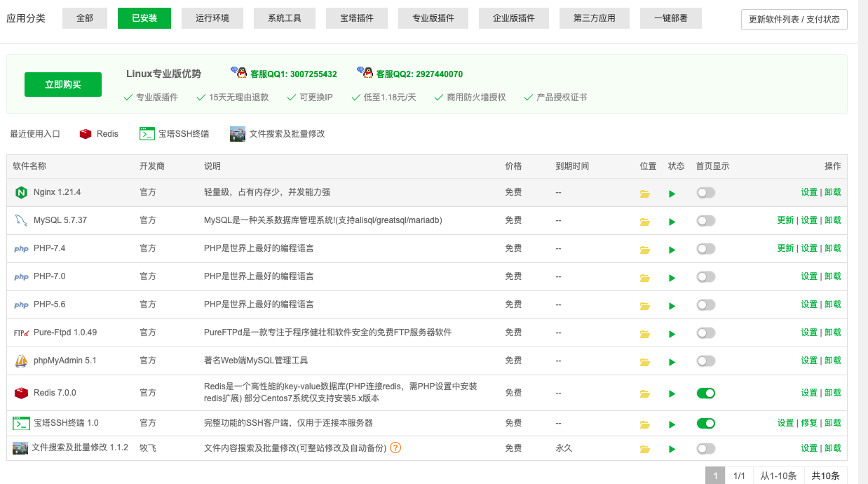Switch to the 企业版插件 category tab
The image size is (868, 484).
514,18
